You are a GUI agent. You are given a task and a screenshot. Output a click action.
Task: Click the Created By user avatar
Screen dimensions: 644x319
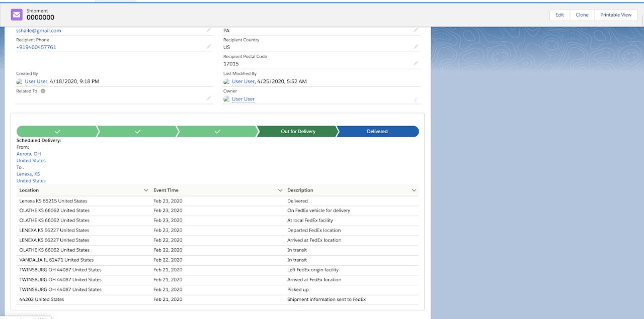click(19, 81)
